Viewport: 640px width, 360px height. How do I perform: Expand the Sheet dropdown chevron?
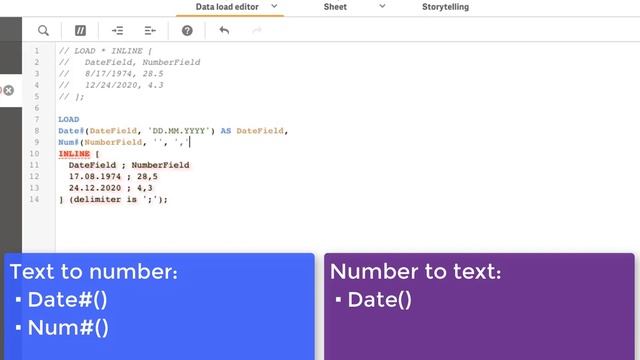[x=382, y=6]
